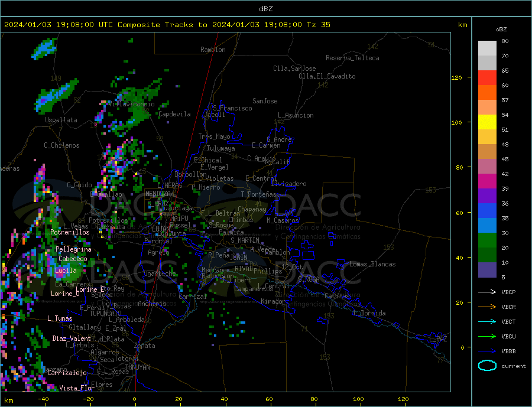
Task: Click the TUNUYAN place label
Action: (138, 367)
